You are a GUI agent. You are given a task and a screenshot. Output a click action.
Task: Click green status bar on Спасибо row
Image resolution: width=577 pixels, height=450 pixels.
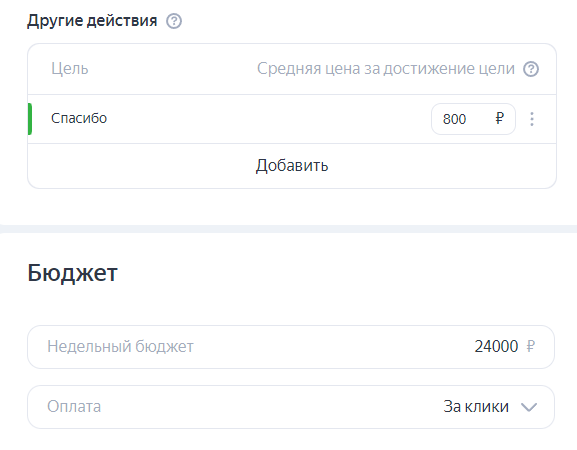point(30,119)
